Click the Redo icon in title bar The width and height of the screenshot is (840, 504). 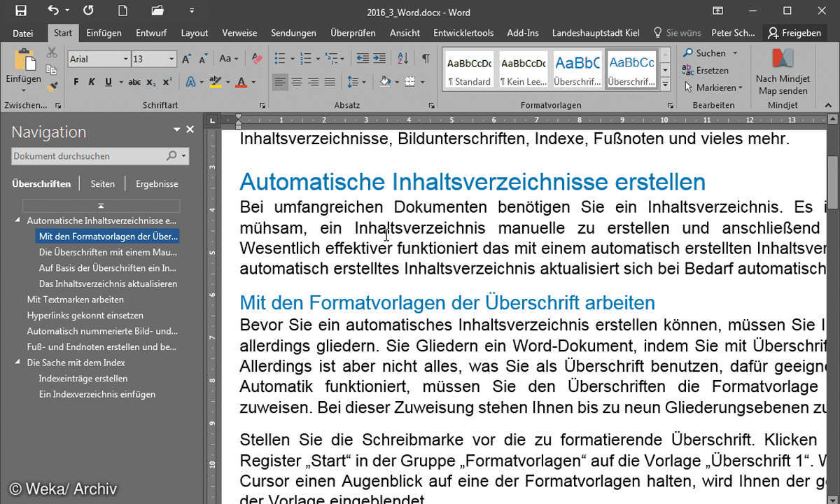click(87, 10)
